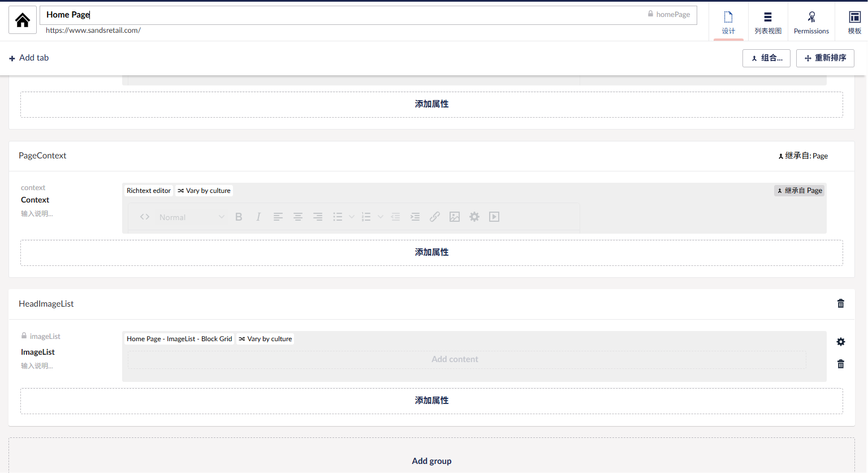Open the 设计 (Design) tab
Image resolution: width=868 pixels, height=473 pixels.
tap(728, 23)
